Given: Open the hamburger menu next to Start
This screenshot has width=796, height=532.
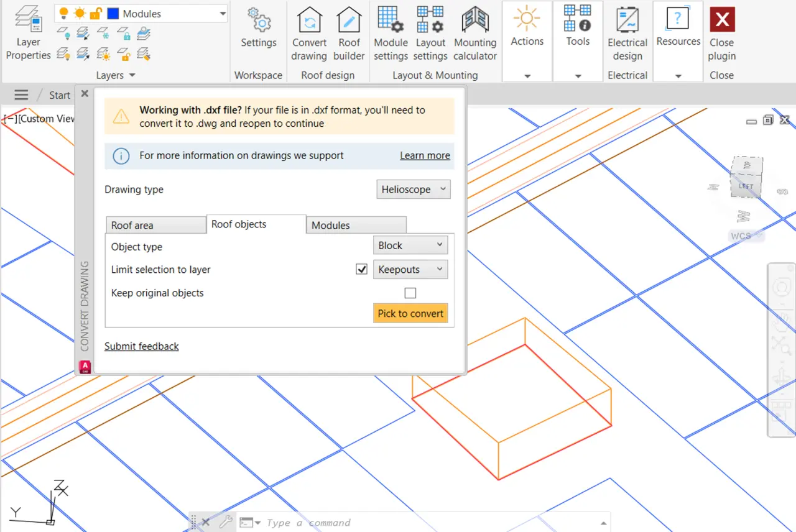Looking at the screenshot, I should (x=22, y=95).
